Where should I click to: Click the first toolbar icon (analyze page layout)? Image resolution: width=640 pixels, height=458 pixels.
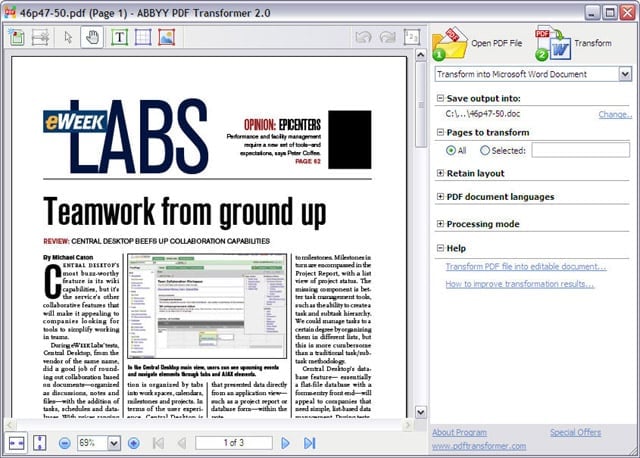[16, 37]
